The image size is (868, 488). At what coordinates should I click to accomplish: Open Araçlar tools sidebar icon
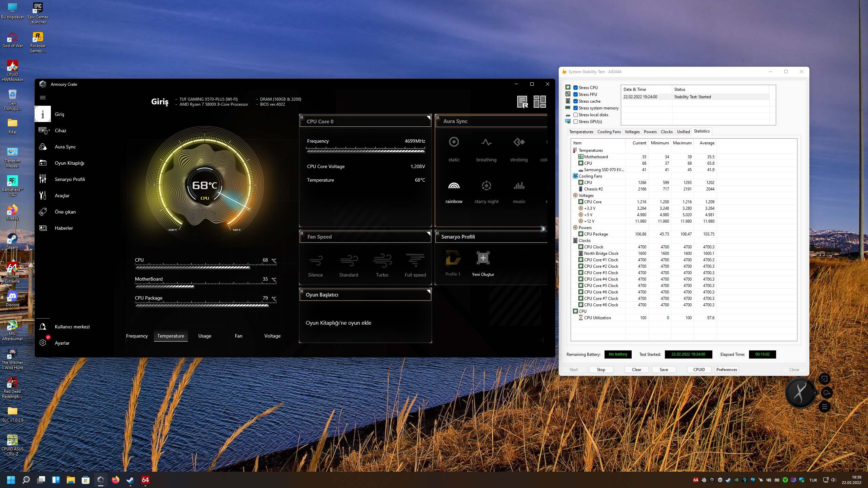coord(43,196)
